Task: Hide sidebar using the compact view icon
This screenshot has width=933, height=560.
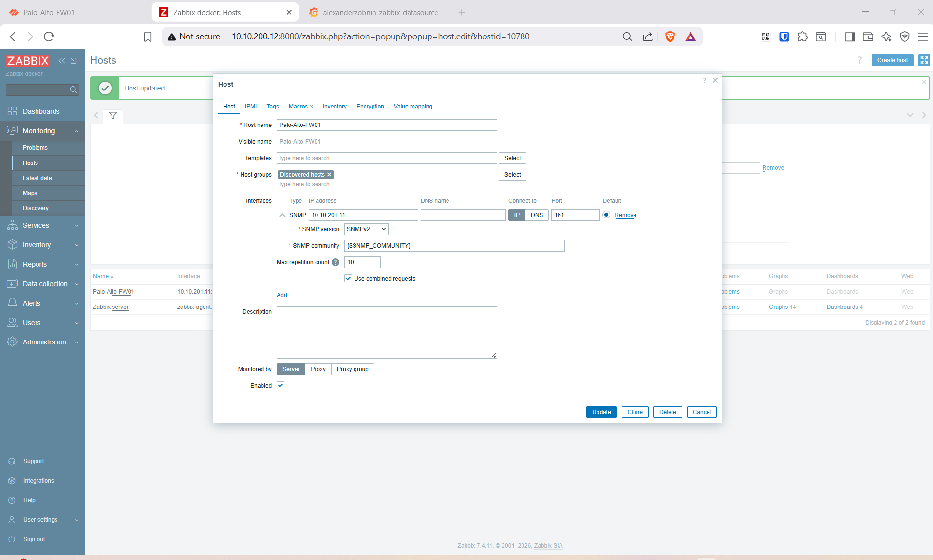Action: tap(74, 61)
